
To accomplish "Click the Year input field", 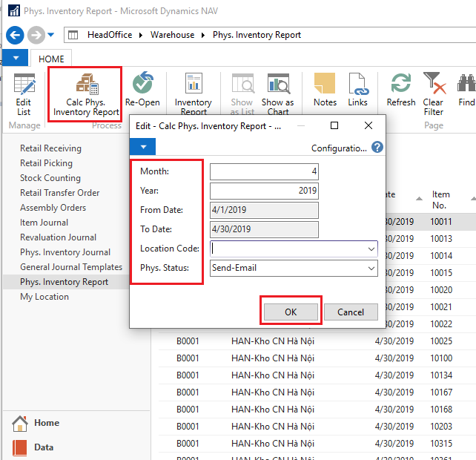I will pos(264,191).
